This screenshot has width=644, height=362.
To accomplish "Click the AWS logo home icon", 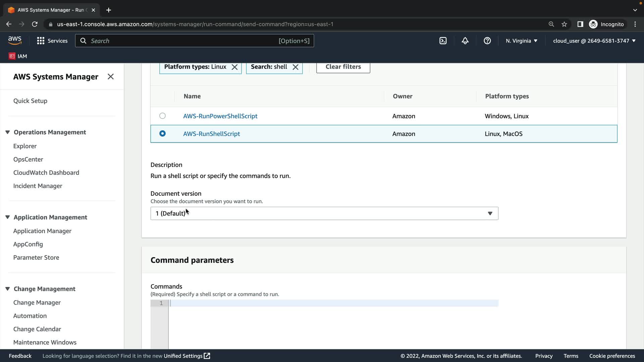I will point(15,41).
